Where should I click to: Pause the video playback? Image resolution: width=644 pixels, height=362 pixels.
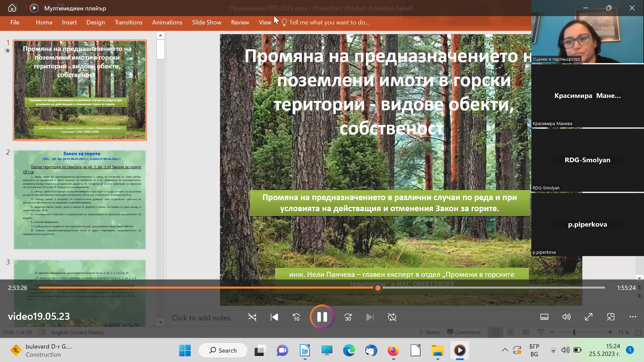click(x=322, y=317)
